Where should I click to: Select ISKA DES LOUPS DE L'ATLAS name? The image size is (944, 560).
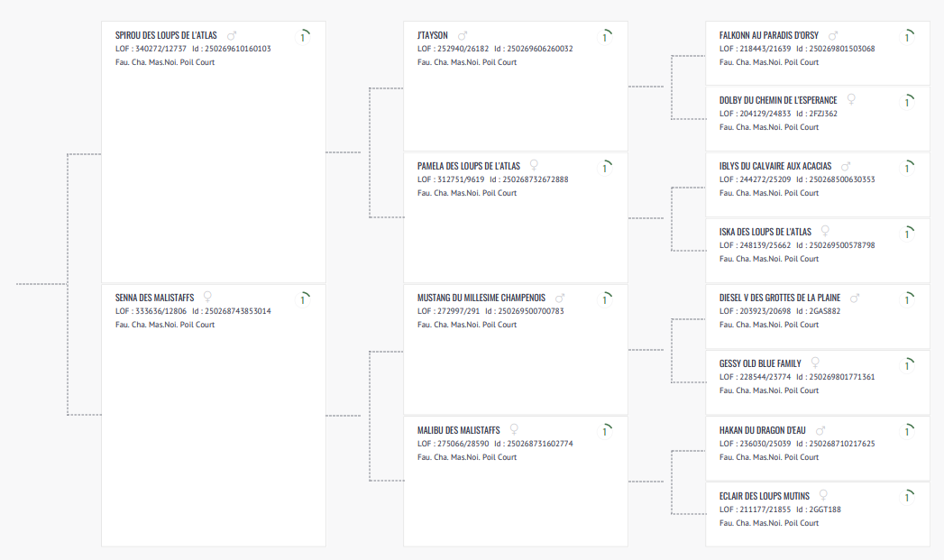click(x=765, y=232)
